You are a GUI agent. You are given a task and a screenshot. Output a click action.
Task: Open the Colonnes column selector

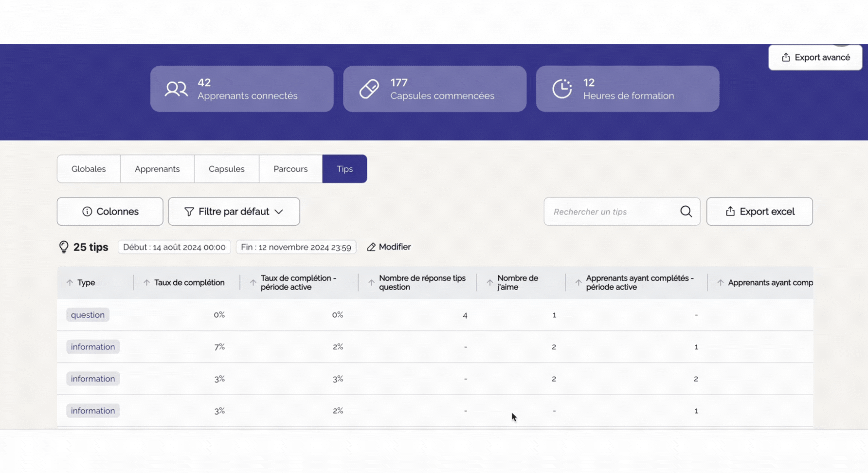(x=110, y=211)
